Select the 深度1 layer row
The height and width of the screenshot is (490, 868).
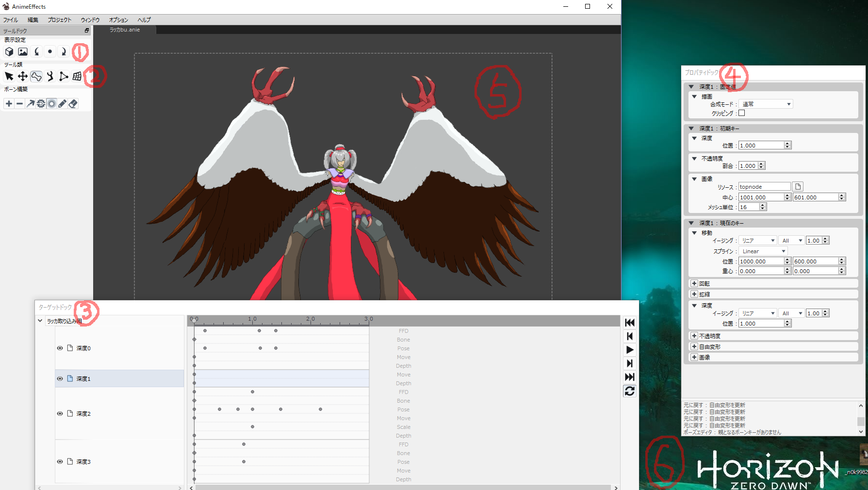119,379
